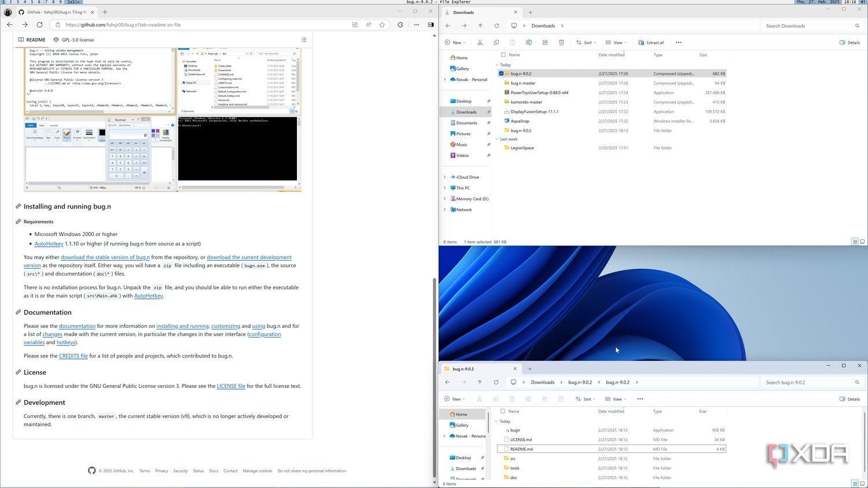Screen dimensions: 868x488
Task: Open the CREDITS file link
Action: click(x=73, y=356)
